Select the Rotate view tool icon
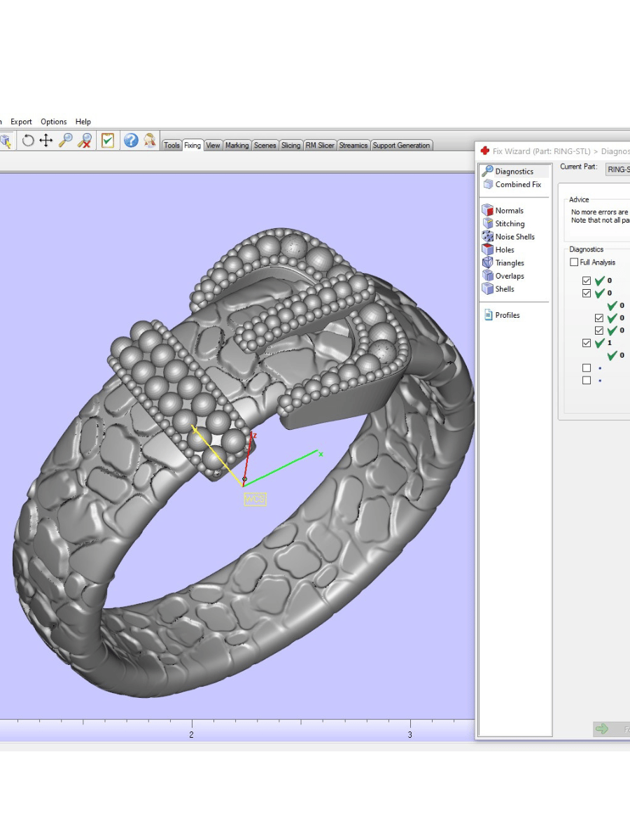Viewport: 630px width, 840px height. (x=28, y=141)
